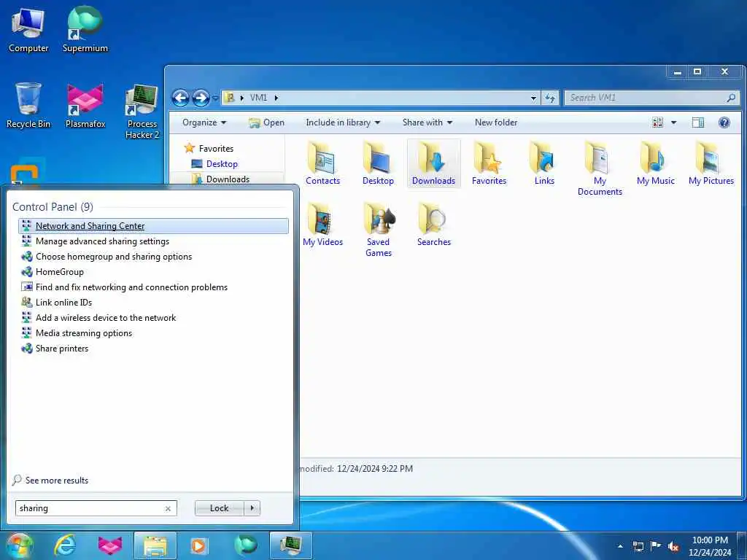Image resolution: width=747 pixels, height=560 pixels.
Task: Click See more results link
Action: (x=50, y=480)
